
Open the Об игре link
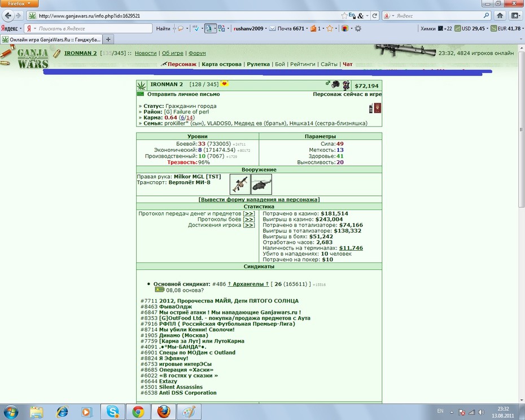172,53
